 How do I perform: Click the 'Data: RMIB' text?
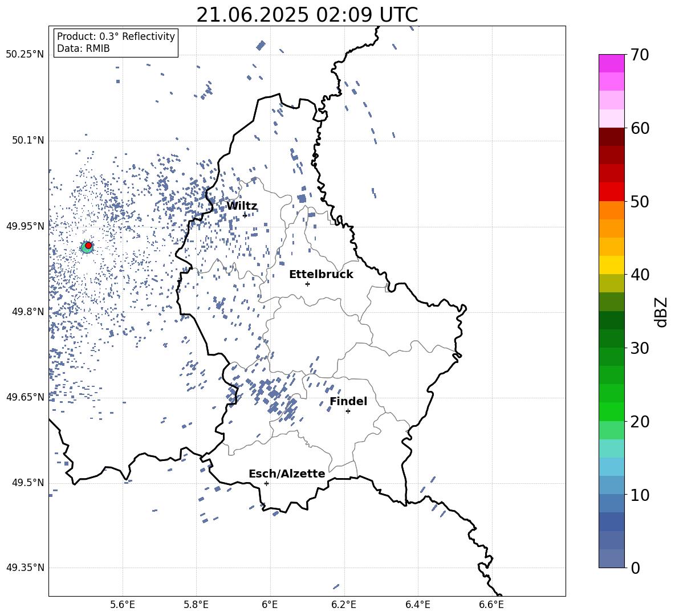[83, 48]
